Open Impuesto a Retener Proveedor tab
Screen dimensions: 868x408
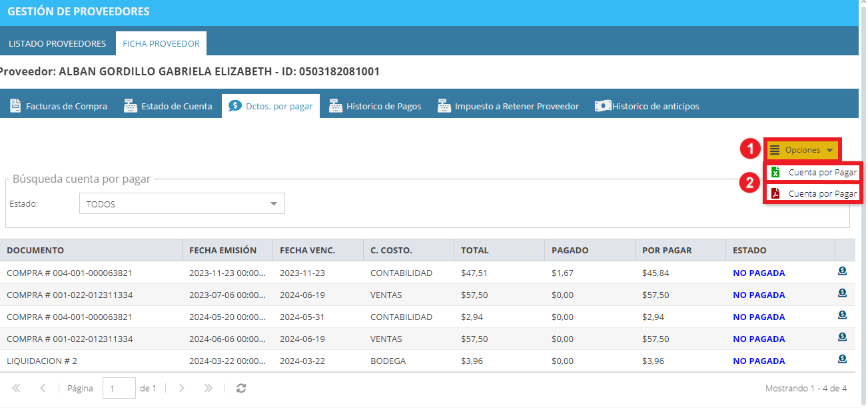tap(508, 106)
